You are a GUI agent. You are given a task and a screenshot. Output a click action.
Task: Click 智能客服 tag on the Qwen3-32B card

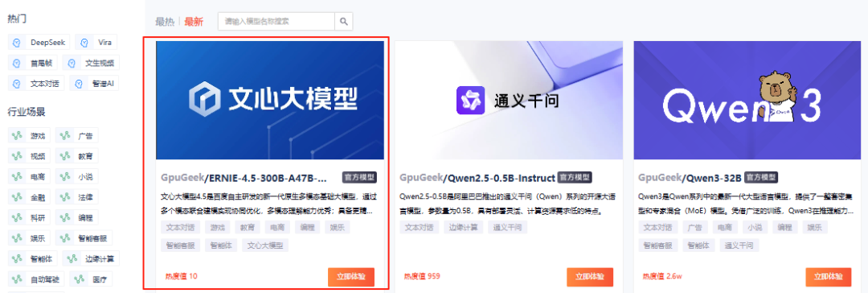pos(658,246)
